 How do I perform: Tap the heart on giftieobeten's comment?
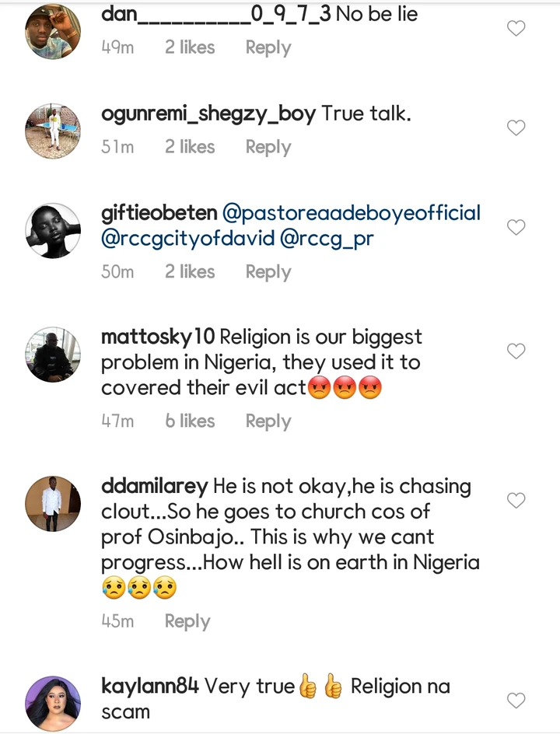click(516, 227)
